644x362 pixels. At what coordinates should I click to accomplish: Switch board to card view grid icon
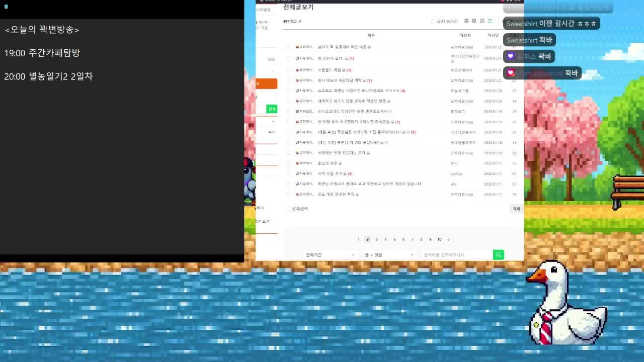coord(482,21)
